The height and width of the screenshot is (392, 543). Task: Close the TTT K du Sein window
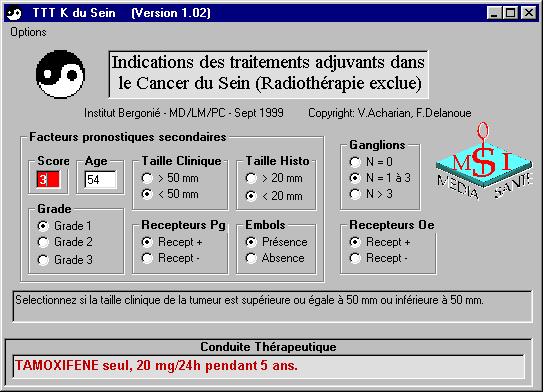529,13
